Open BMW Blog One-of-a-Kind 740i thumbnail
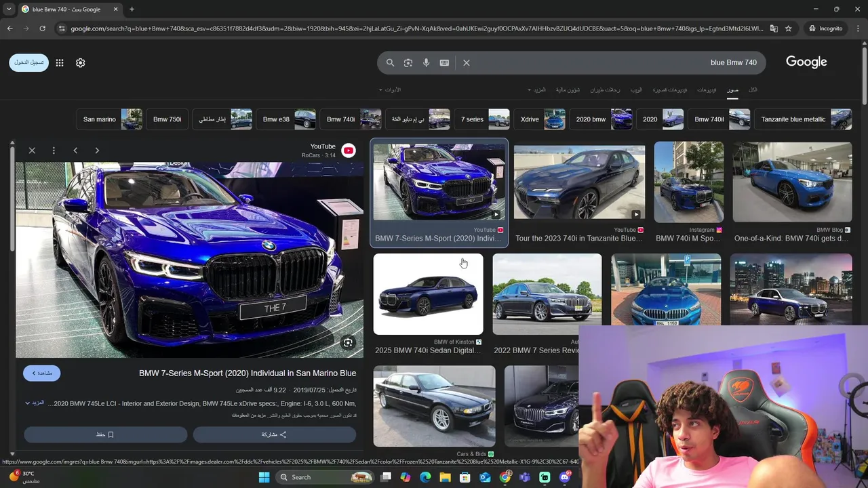The width and height of the screenshot is (868, 488). [x=792, y=182]
